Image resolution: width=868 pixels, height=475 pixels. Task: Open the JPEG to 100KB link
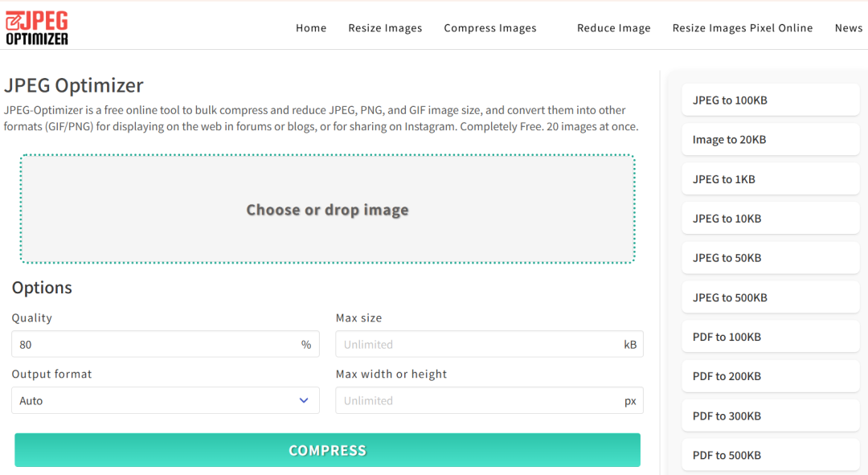click(x=770, y=100)
